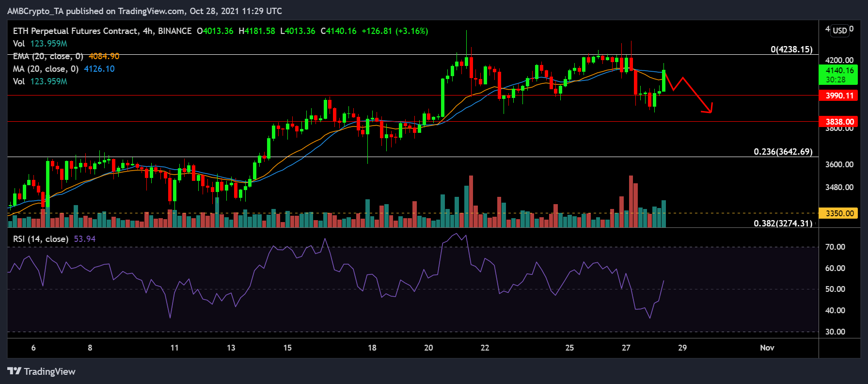Select the RSI (14, close) indicator label
868x384 pixels.
(x=41, y=239)
